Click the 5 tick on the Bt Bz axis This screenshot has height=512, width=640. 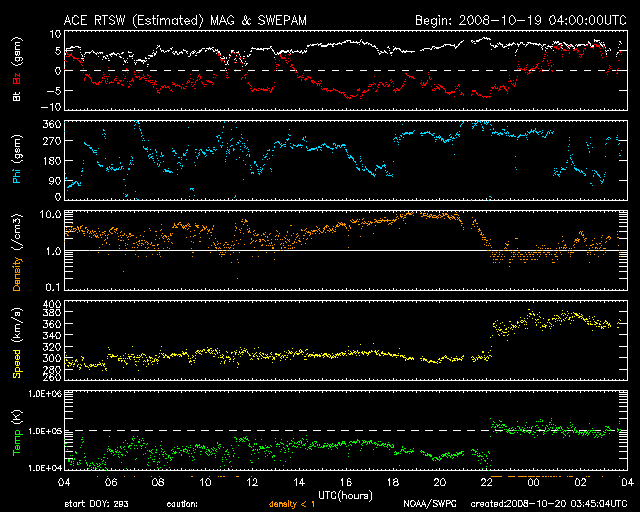(x=58, y=51)
